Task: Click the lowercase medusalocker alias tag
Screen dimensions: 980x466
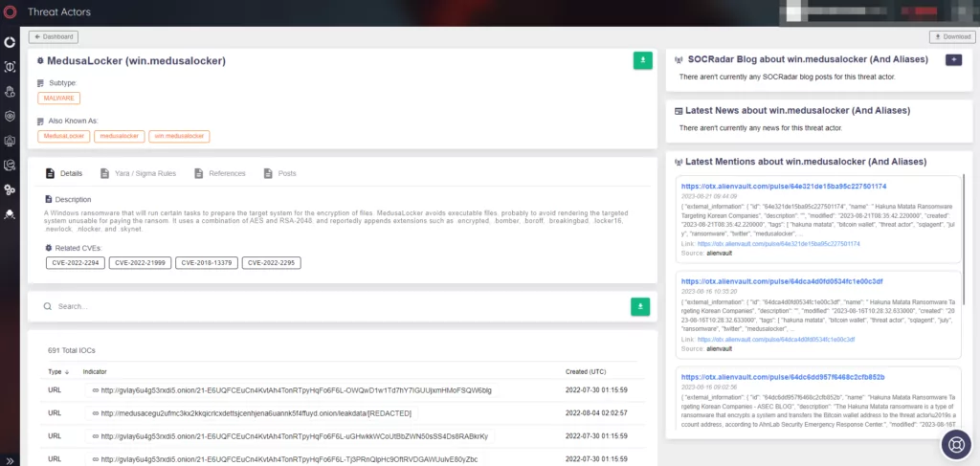Action: click(120, 136)
